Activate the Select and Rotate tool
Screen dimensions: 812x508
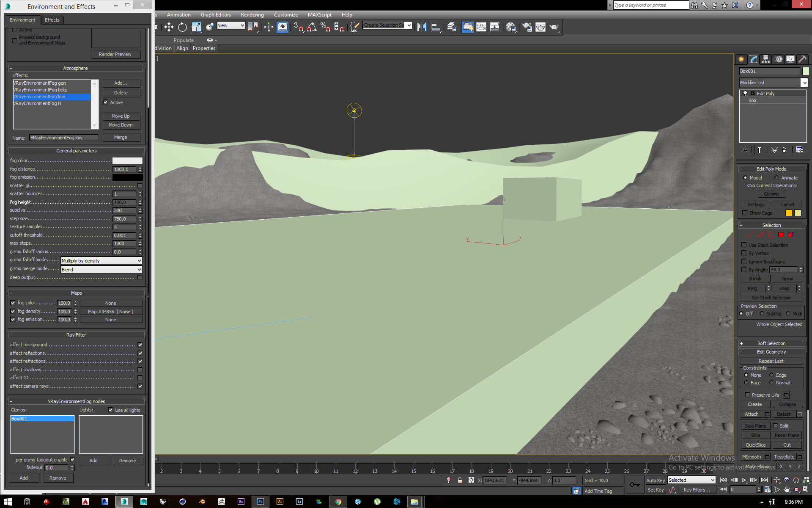point(182,27)
